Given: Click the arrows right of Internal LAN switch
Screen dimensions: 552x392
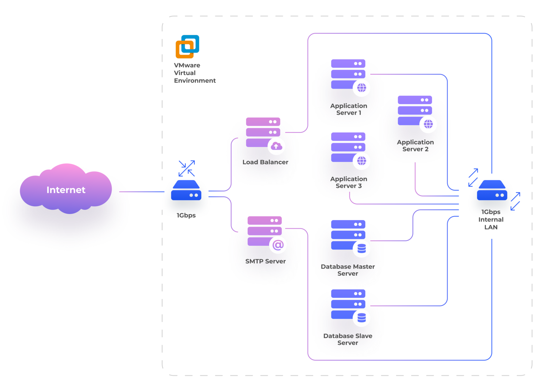Looking at the screenshot, I should point(516,201).
